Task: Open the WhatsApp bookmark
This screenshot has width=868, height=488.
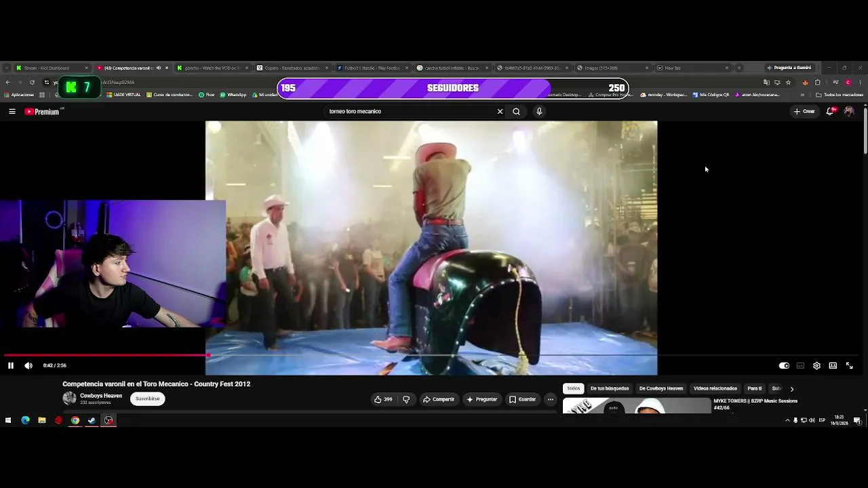Action: pyautogui.click(x=233, y=95)
